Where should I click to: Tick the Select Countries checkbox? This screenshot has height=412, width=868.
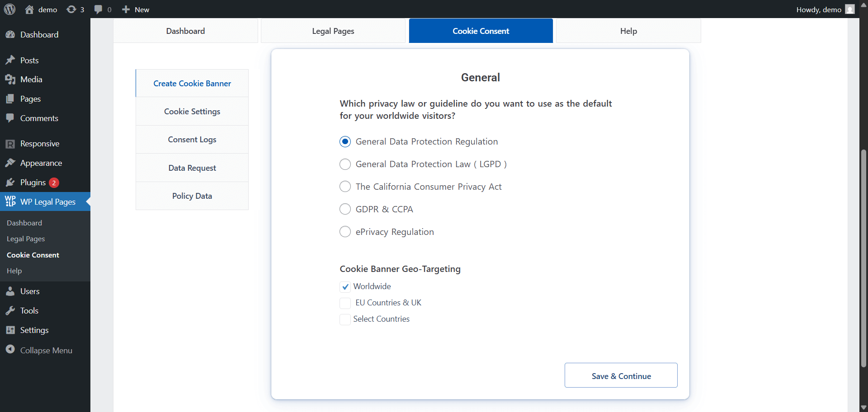click(345, 319)
